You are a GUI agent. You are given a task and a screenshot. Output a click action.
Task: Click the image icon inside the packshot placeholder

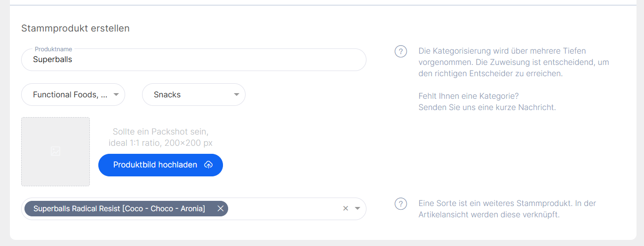[x=56, y=151]
